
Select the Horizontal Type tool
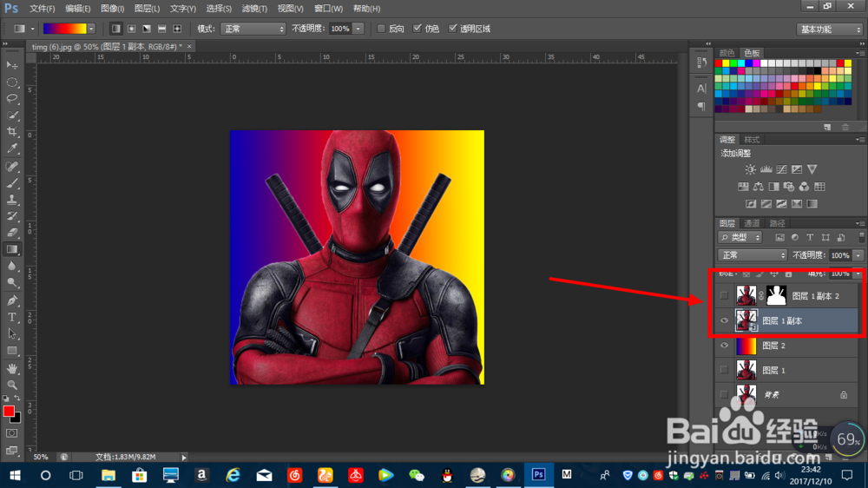(12, 317)
